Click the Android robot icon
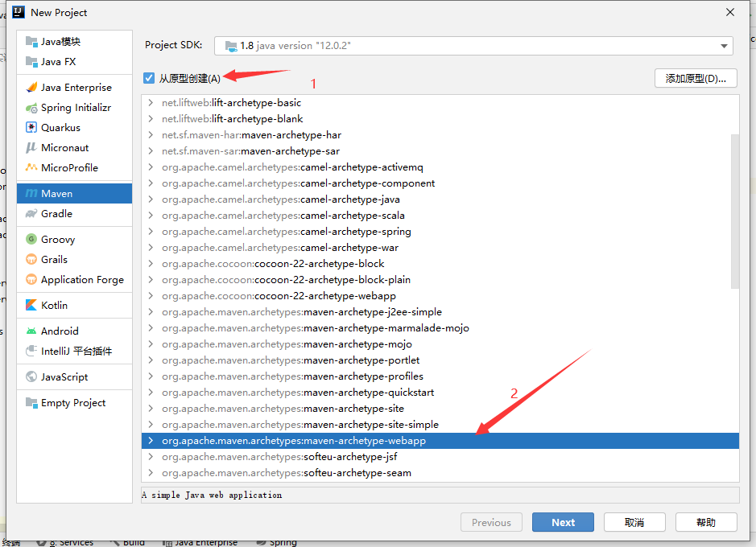Viewport: 756px width, 547px height. [31, 331]
